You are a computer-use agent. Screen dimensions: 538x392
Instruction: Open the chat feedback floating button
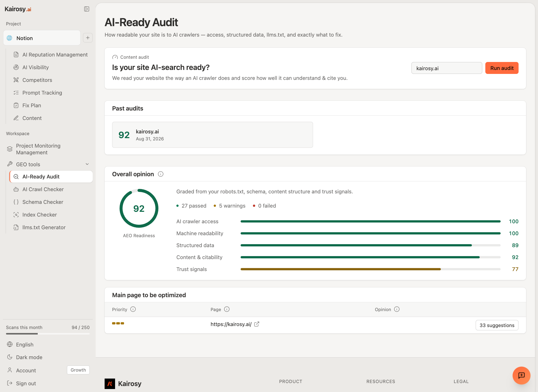pos(521,375)
